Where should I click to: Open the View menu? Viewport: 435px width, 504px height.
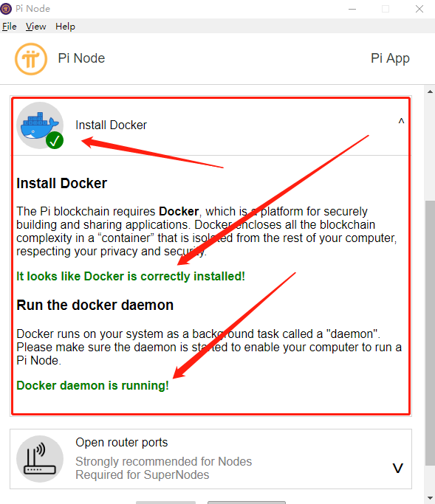coord(35,27)
